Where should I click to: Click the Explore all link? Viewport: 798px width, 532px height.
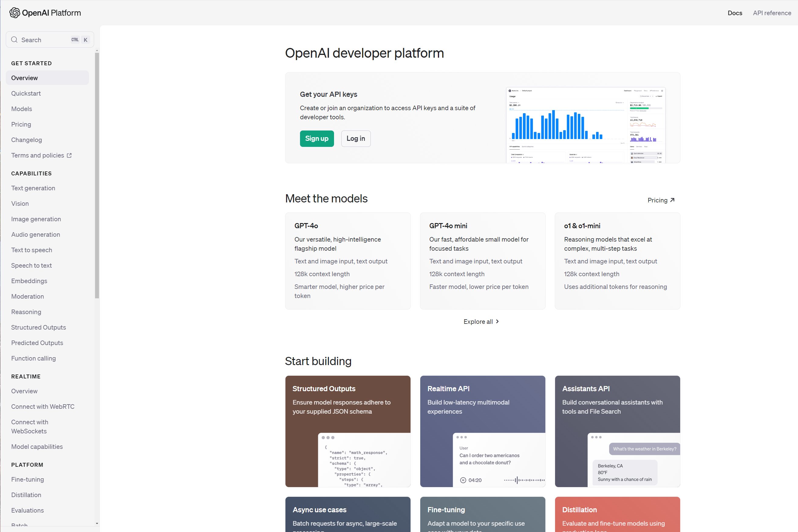(481, 322)
